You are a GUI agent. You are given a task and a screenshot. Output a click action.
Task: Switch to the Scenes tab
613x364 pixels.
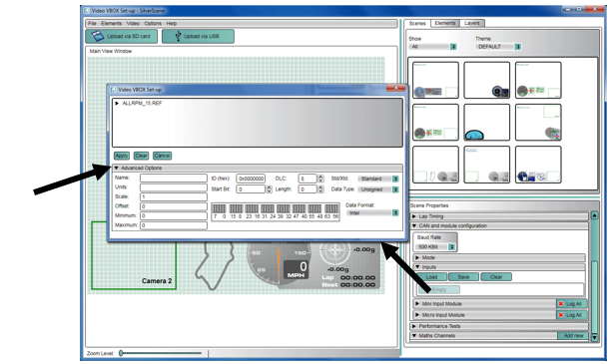(x=417, y=23)
